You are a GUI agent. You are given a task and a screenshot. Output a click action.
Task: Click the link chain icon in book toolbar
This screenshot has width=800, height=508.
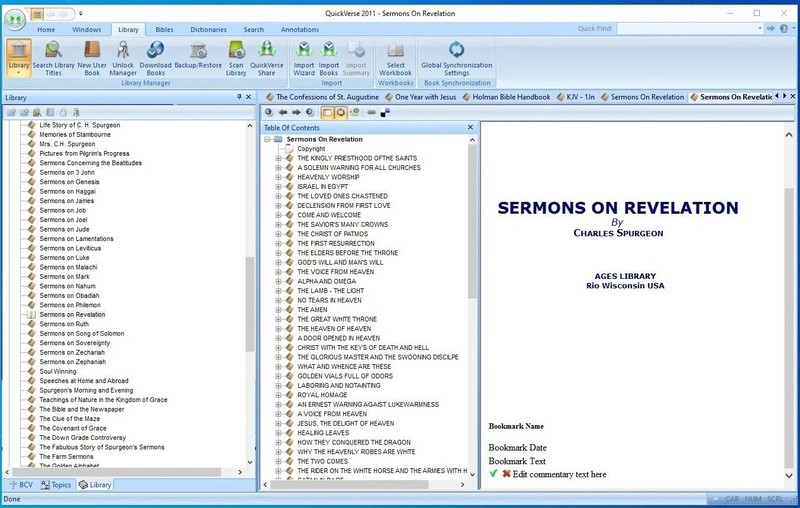[x=371, y=112]
